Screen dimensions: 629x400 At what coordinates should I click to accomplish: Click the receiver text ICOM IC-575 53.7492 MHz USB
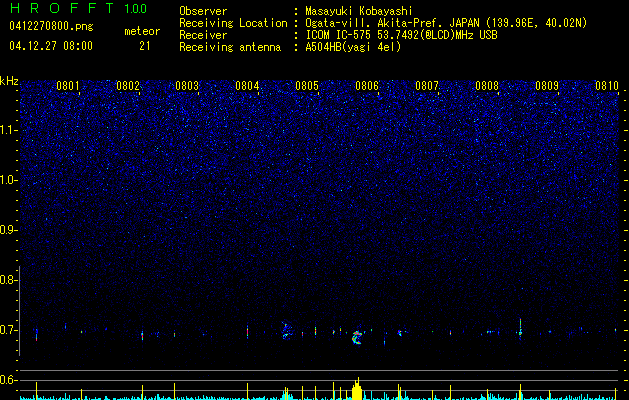[401, 35]
